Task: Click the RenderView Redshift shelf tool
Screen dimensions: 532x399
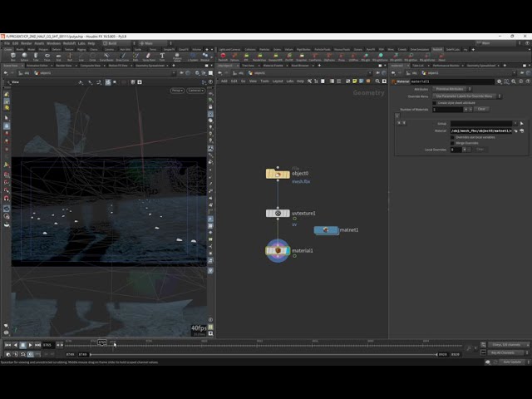Action: 259,57
